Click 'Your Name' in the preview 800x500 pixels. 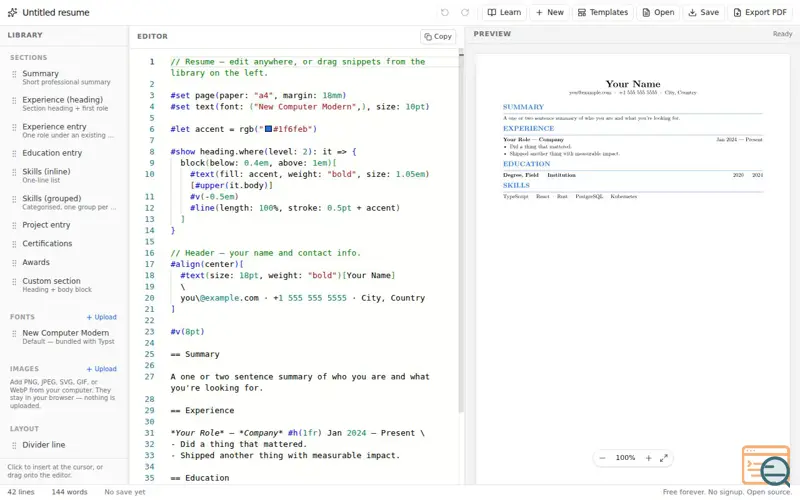click(633, 84)
